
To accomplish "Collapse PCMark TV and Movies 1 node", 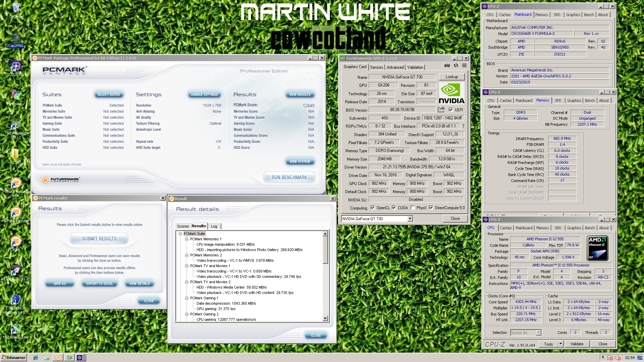I will click(186, 266).
